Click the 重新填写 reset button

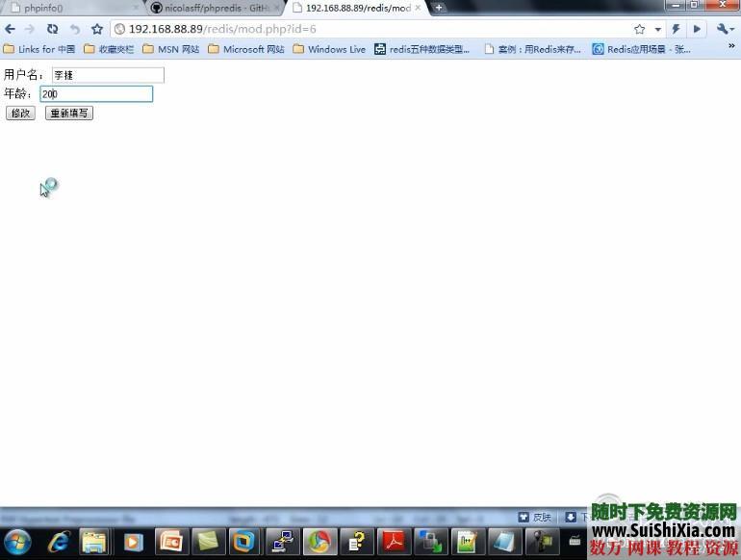[x=69, y=114]
